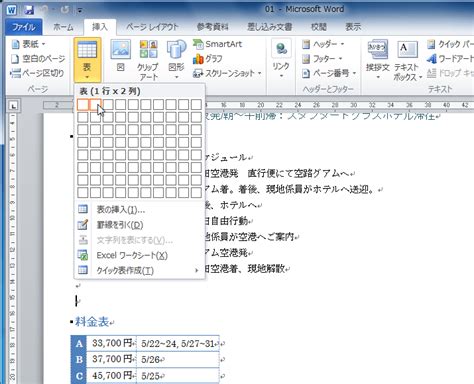The width and height of the screenshot is (474, 384).
Task: Insert SmartArt graphic
Action: (x=217, y=44)
